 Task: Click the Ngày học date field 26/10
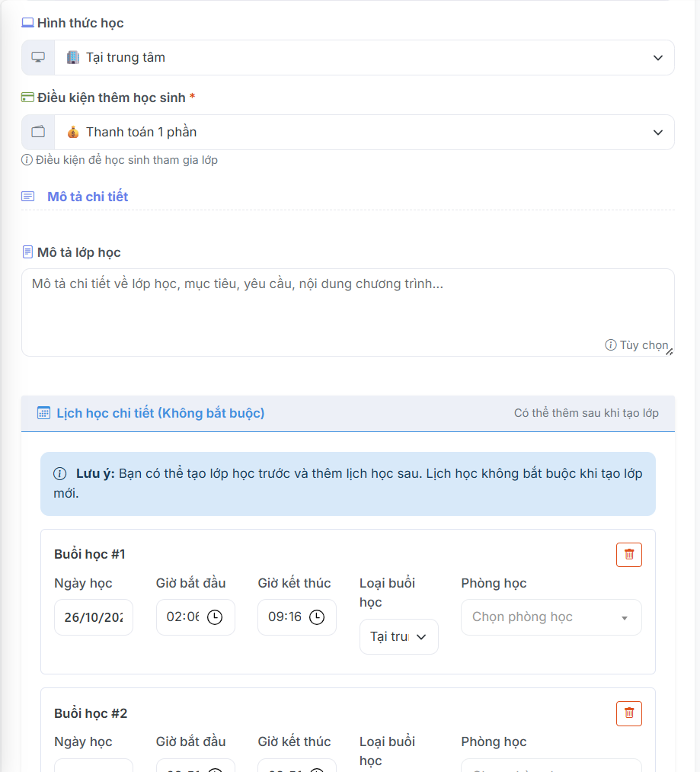click(x=93, y=617)
